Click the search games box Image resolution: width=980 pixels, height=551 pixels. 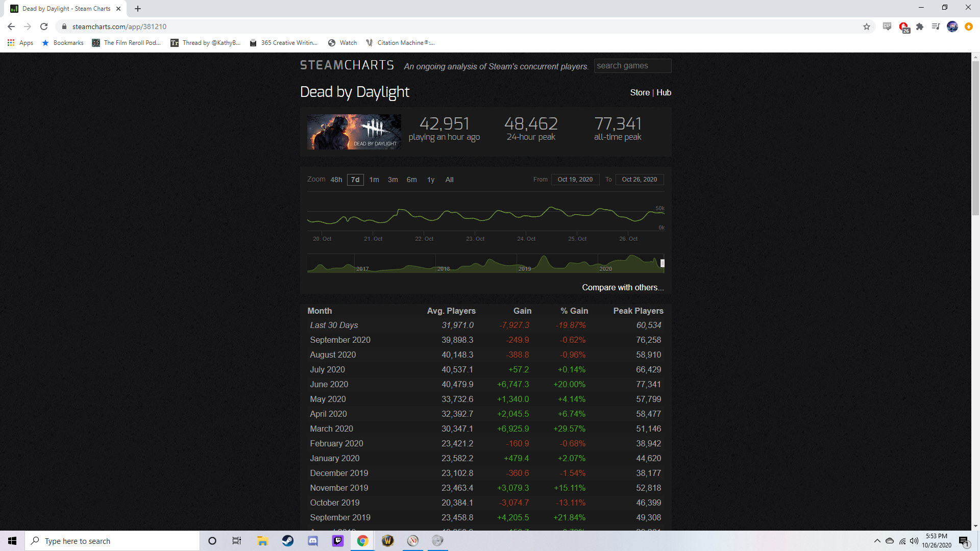[x=632, y=66]
